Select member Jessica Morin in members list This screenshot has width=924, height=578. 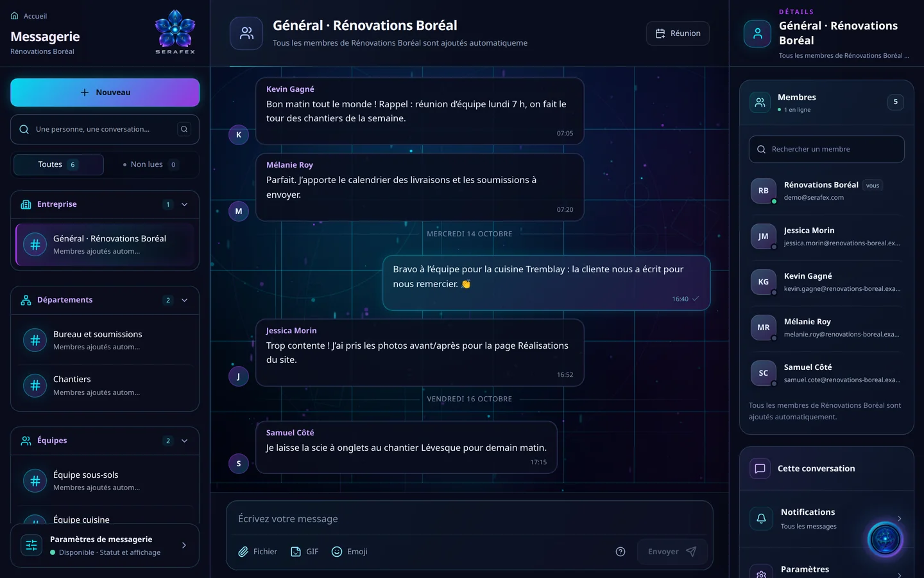826,236
